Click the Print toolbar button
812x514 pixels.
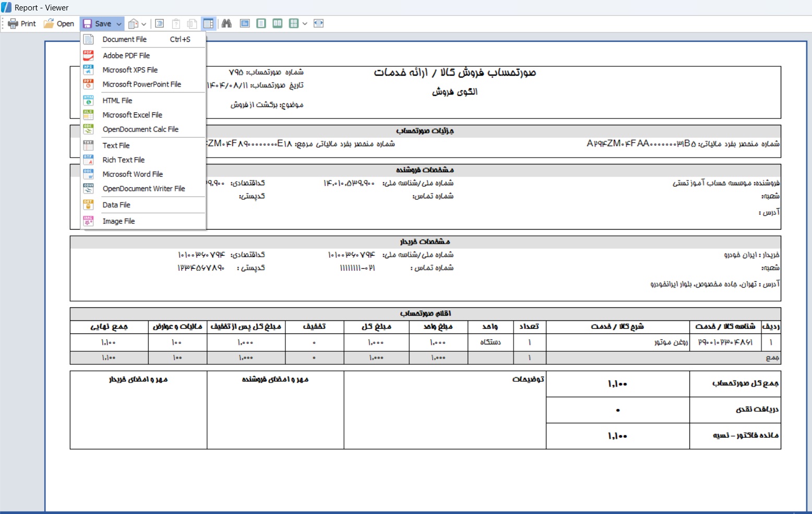pos(22,23)
